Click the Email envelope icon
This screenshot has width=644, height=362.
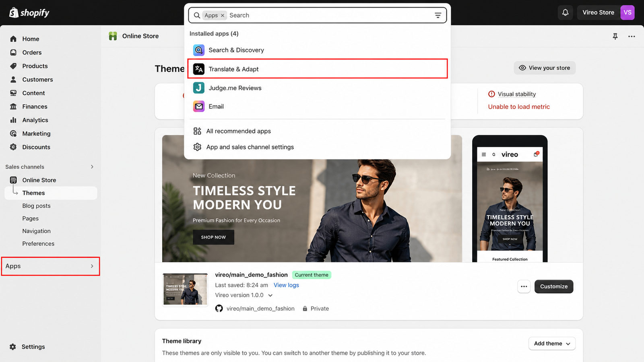coord(199,106)
